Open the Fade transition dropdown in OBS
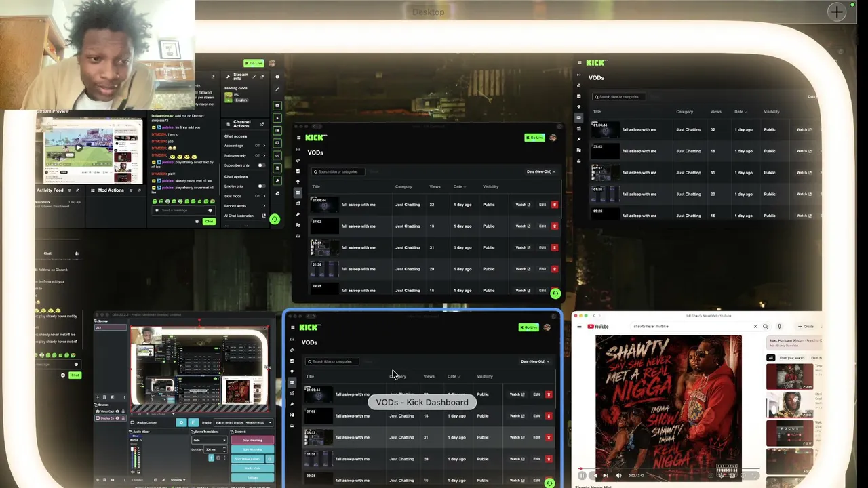The width and height of the screenshot is (868, 488). coord(210,440)
